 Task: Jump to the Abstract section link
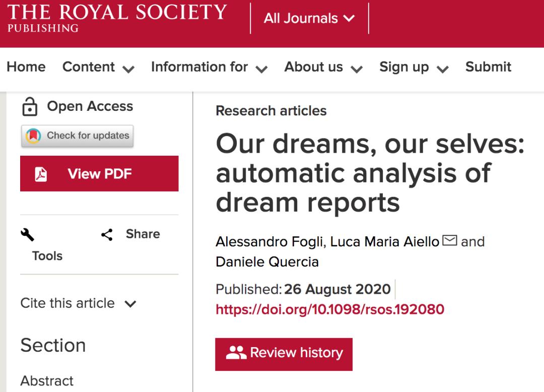[47, 381]
